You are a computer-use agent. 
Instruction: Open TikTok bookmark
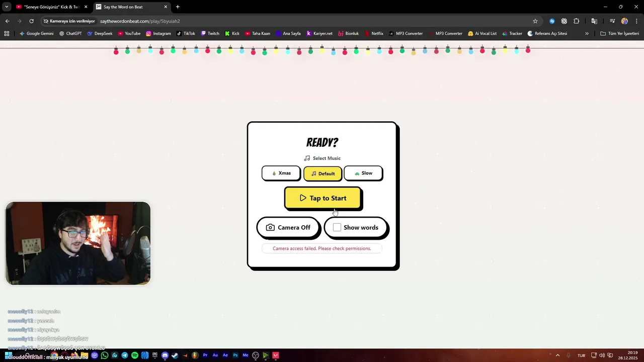[186, 34]
